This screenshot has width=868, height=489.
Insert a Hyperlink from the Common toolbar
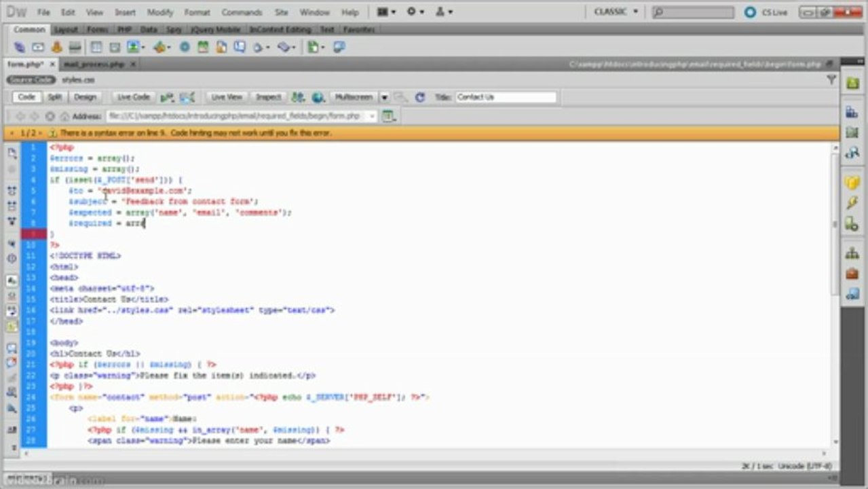19,48
